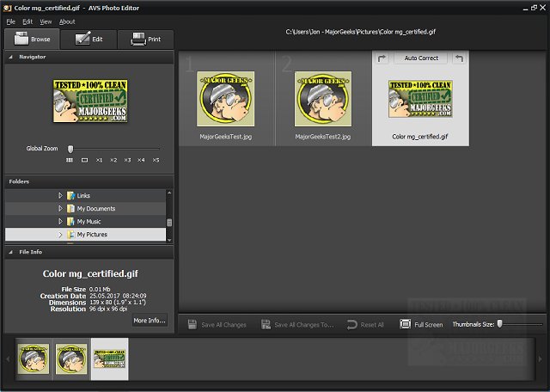Click the Auto Correct button
Viewport: 550px width, 392px height.
click(x=421, y=58)
